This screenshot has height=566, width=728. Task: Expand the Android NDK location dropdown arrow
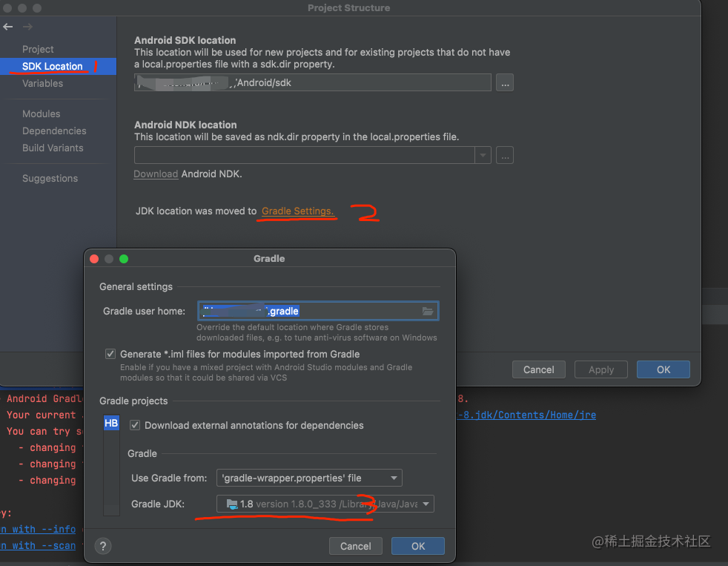483,155
